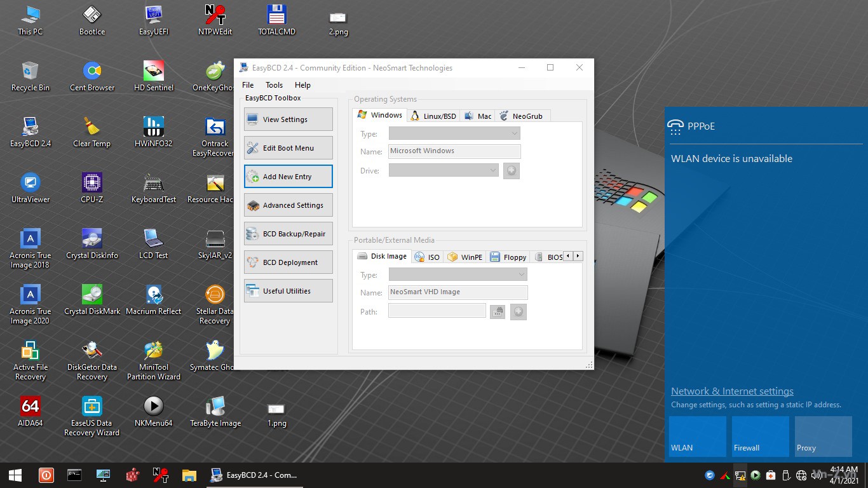The width and height of the screenshot is (868, 488).
Task: Launch Acronis True Image 2018
Action: coord(30,248)
